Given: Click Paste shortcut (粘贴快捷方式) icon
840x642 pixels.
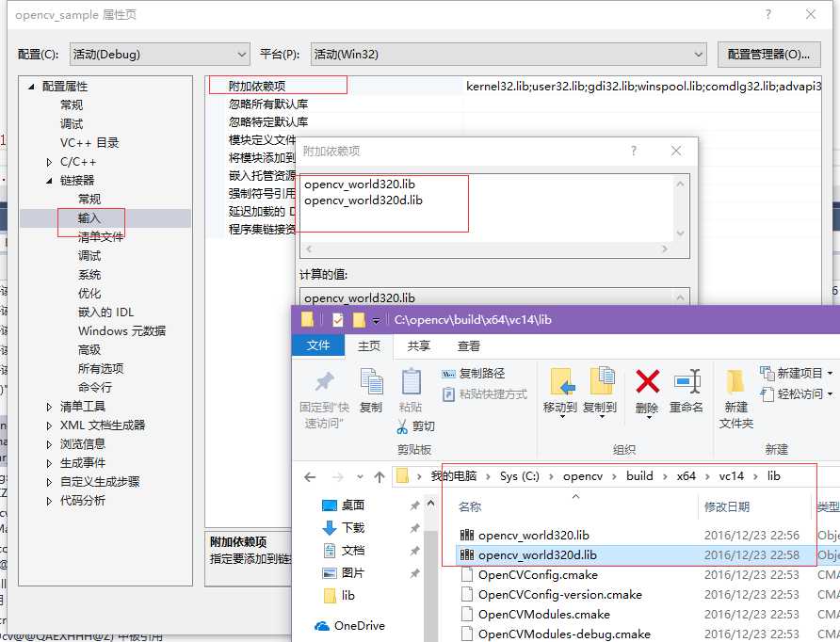Looking at the screenshot, I should point(448,394).
